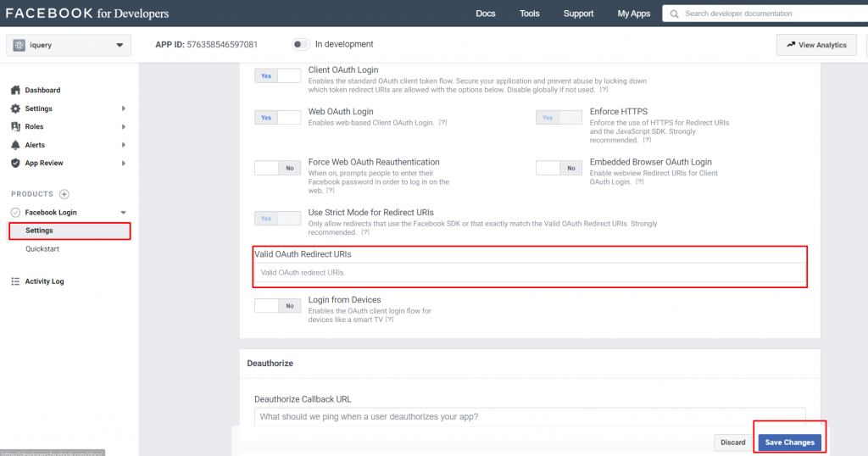The image size is (868, 456).
Task: Click the Activity Log list icon
Action: [x=15, y=281]
